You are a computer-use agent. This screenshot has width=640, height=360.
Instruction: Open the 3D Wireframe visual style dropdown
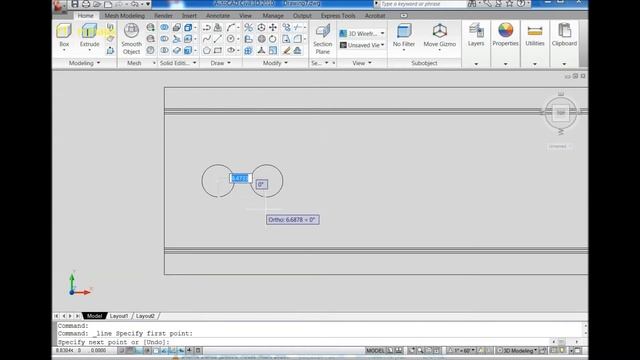click(362, 33)
